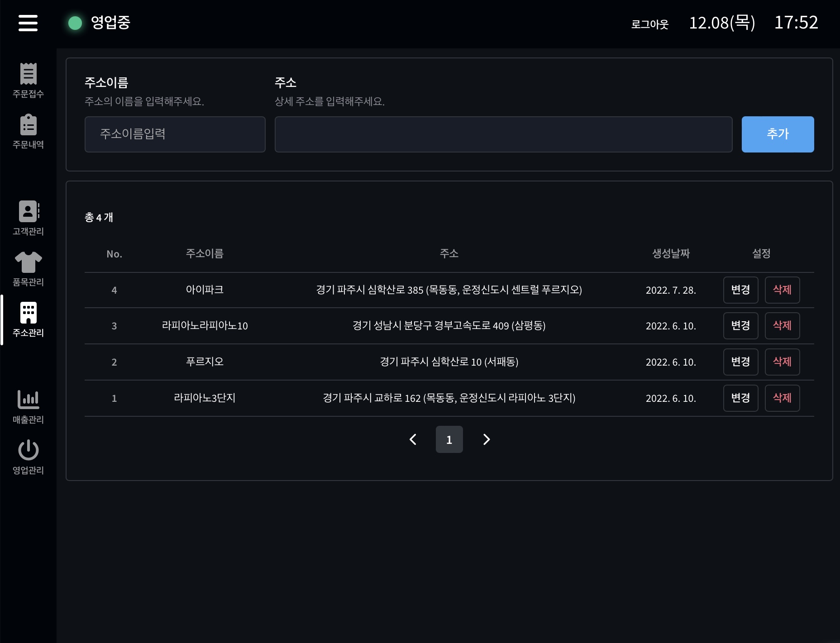Click the 추가 add button
Viewport: 840px width, 643px height.
point(778,134)
